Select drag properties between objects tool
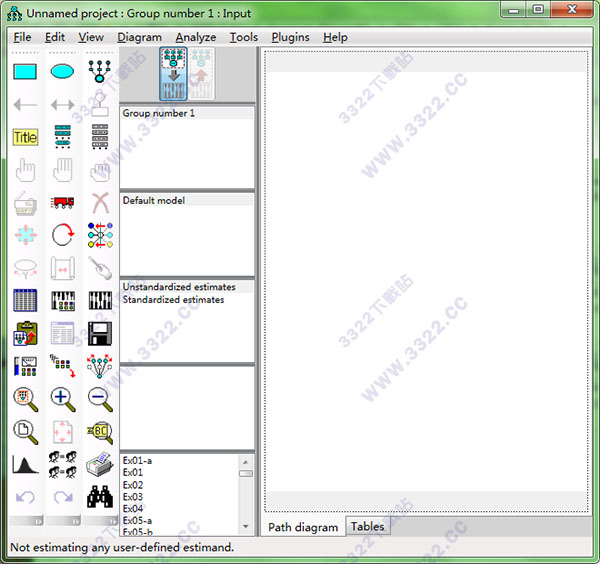Screen dimensions: 600x564 tap(62, 366)
